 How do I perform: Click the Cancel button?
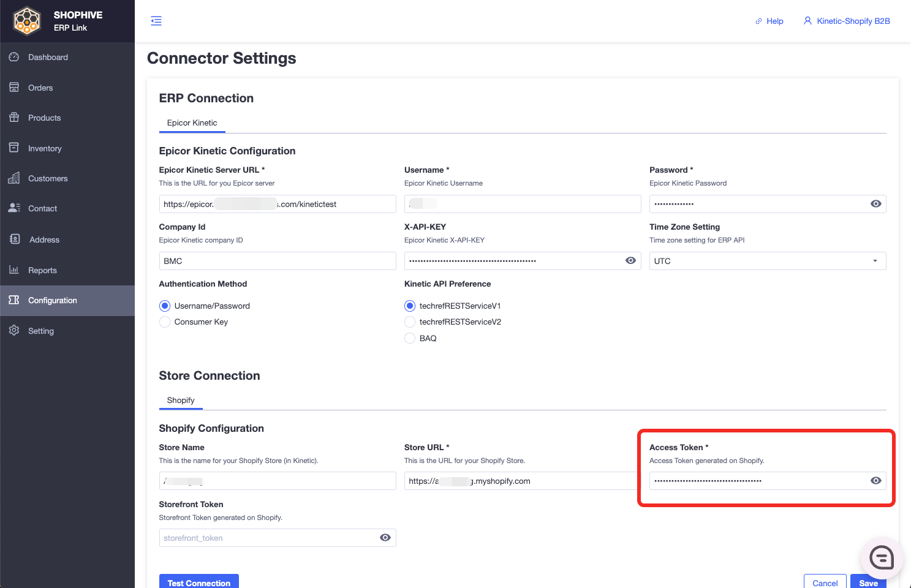coord(825,582)
